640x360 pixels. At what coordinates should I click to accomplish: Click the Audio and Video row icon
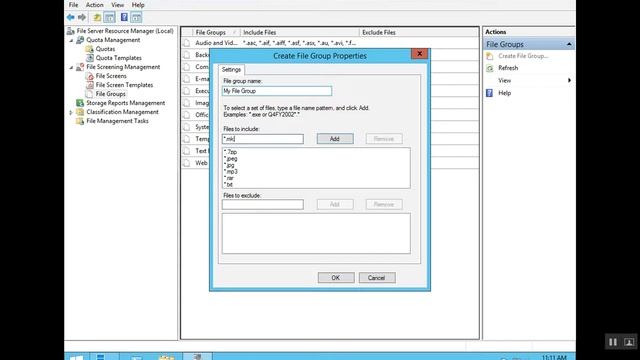pyautogui.click(x=187, y=43)
